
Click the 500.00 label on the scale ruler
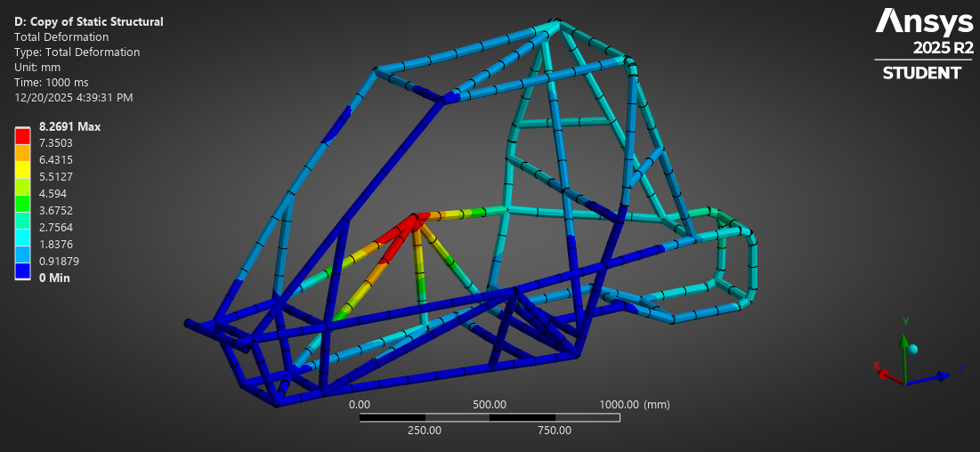point(490,405)
